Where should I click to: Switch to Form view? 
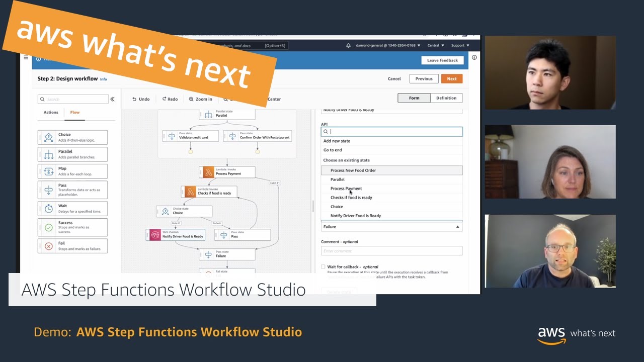[414, 98]
